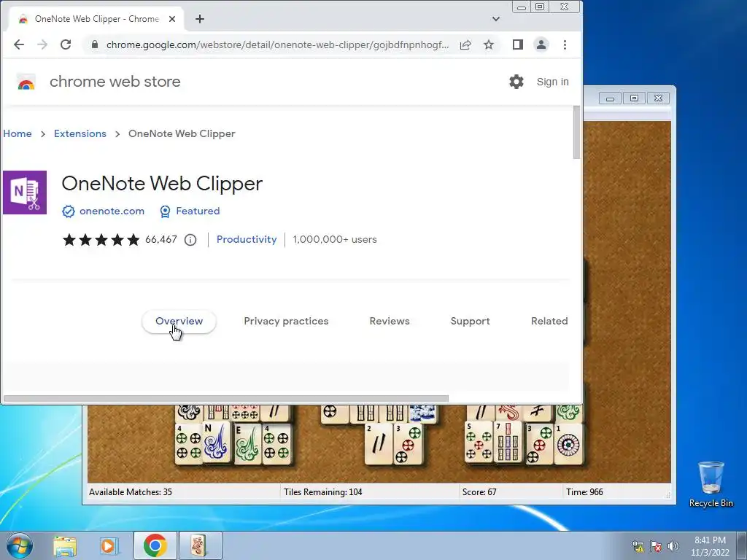Click the verified publisher badge icon
The image size is (747, 560).
tap(69, 211)
